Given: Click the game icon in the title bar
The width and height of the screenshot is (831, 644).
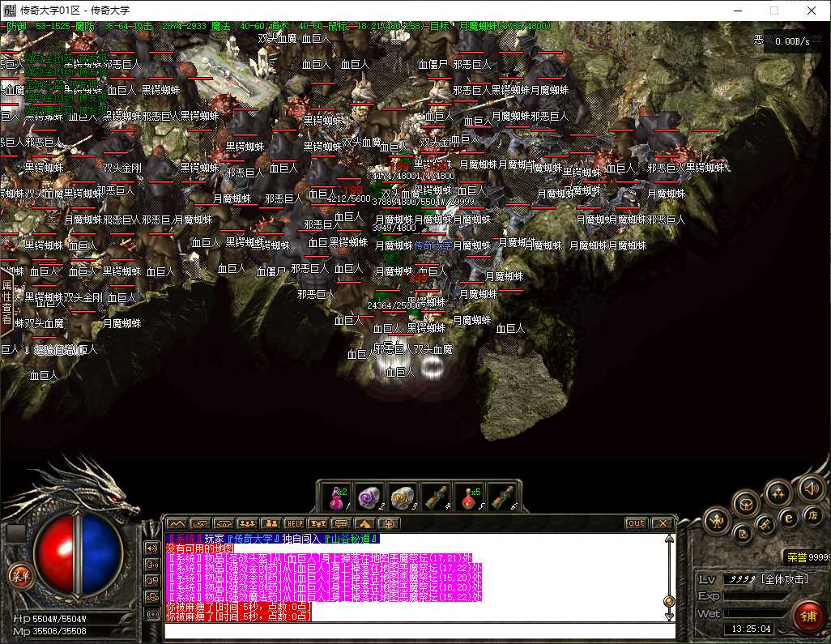Looking at the screenshot, I should (x=9, y=10).
